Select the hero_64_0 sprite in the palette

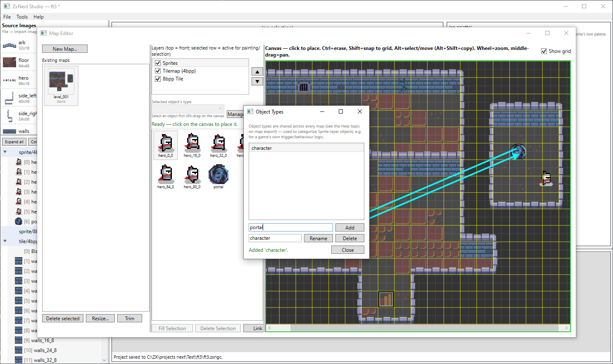pyautogui.click(x=166, y=176)
